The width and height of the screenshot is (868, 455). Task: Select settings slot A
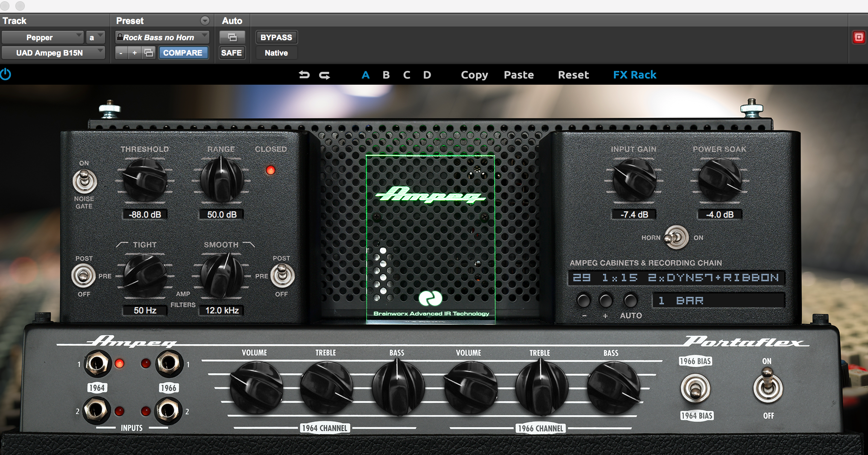click(365, 75)
